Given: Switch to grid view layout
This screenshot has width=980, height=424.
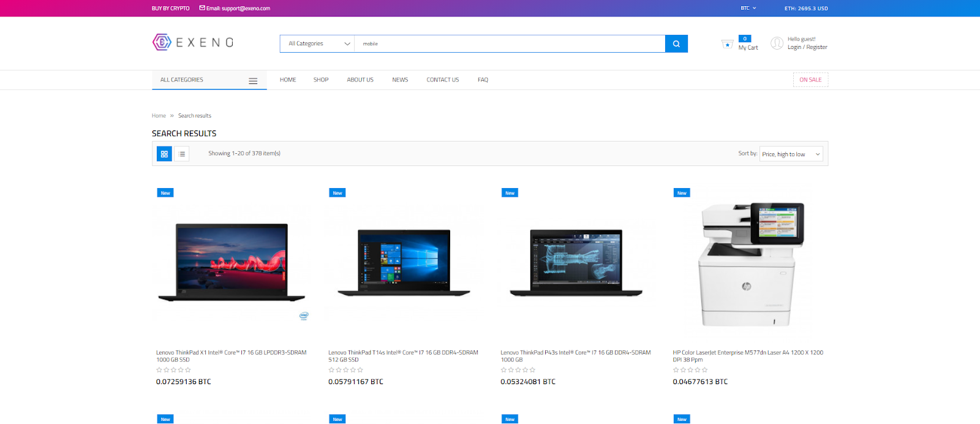Looking at the screenshot, I should pyautogui.click(x=164, y=154).
